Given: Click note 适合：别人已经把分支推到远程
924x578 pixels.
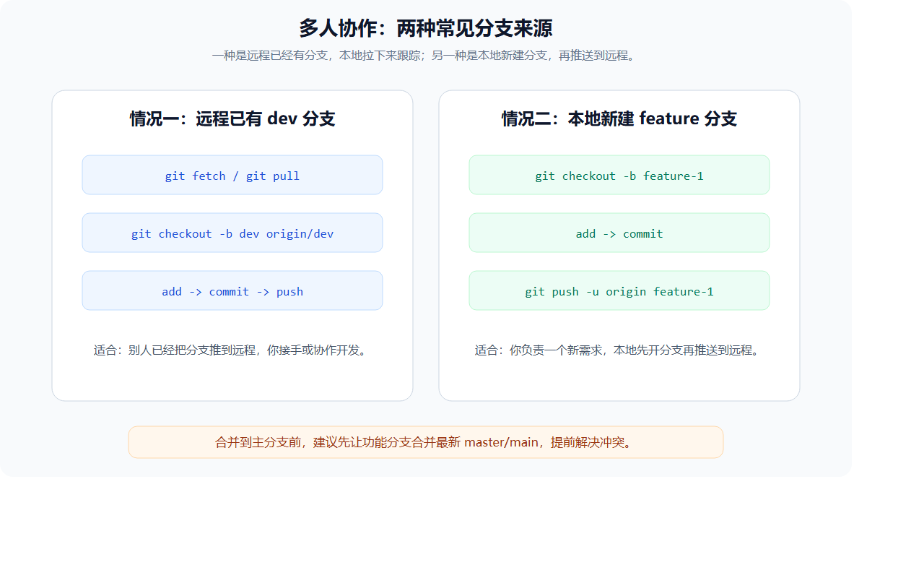Looking at the screenshot, I should pyautogui.click(x=232, y=350).
